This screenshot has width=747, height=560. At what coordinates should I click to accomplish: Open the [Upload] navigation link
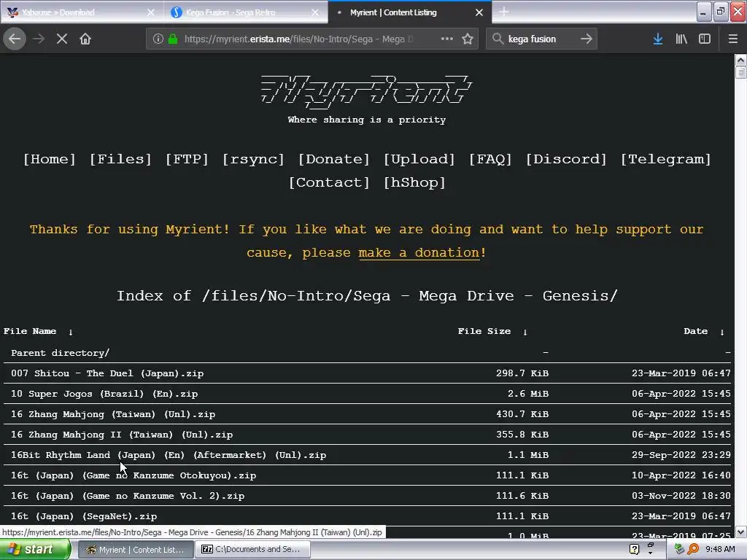(419, 159)
